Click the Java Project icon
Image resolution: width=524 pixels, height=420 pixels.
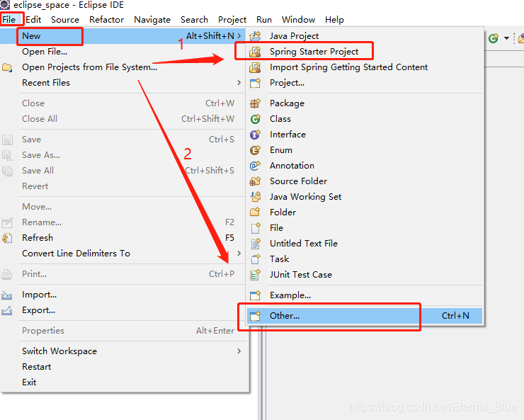[x=256, y=35]
